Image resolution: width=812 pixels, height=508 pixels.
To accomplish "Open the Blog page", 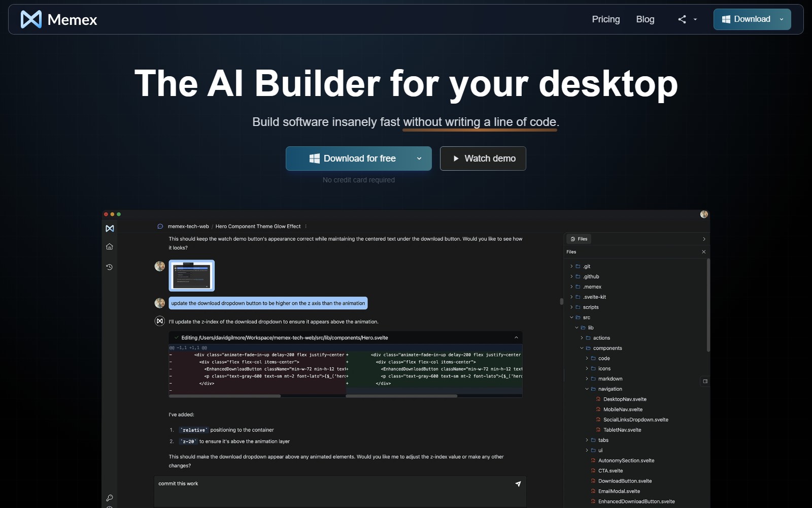I will click(645, 19).
